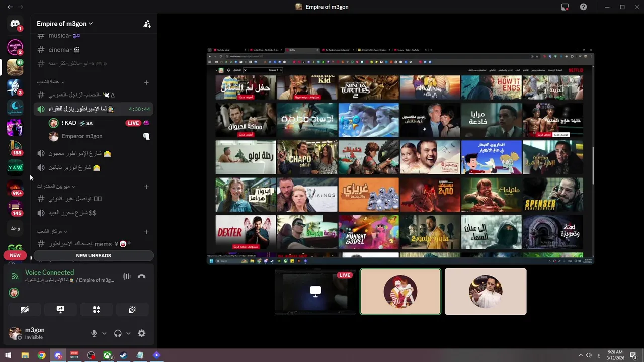This screenshot has height=362, width=644.
Task: Open headphone output options chevron
Action: 128,333
